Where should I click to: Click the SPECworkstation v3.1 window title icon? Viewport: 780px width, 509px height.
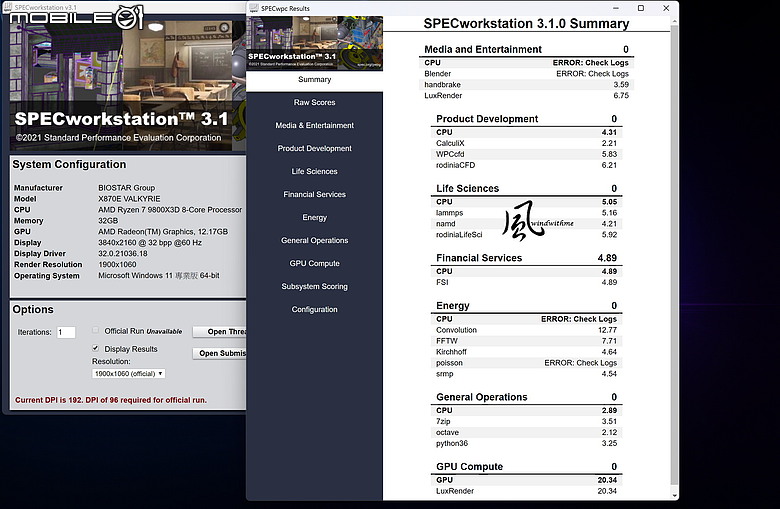pos(8,7)
